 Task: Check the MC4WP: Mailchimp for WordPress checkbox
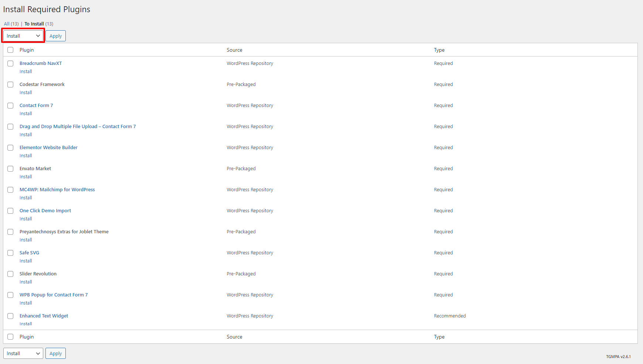coord(10,190)
